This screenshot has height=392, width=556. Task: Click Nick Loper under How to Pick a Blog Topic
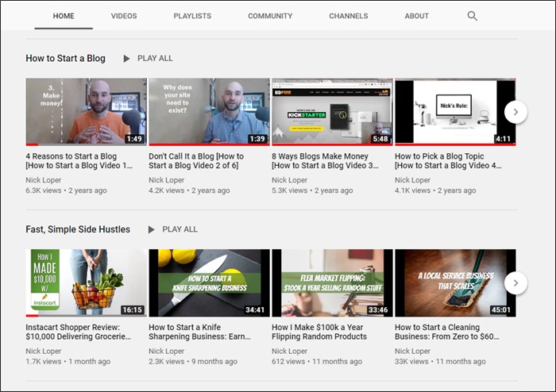[412, 180]
